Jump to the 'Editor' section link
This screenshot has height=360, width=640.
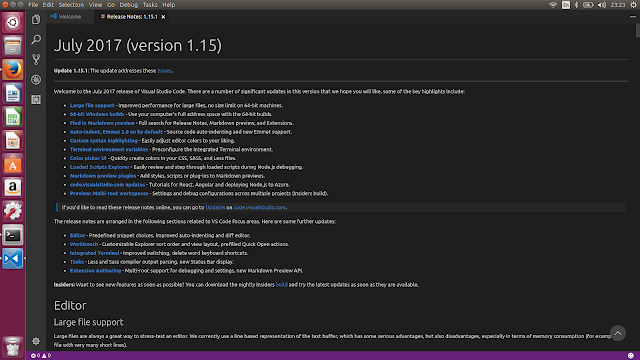point(78,236)
